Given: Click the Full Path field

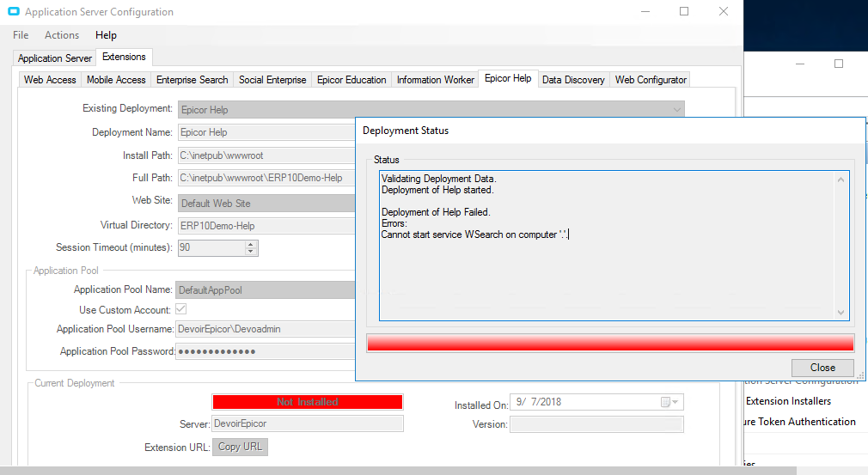Looking at the screenshot, I should tap(266, 178).
